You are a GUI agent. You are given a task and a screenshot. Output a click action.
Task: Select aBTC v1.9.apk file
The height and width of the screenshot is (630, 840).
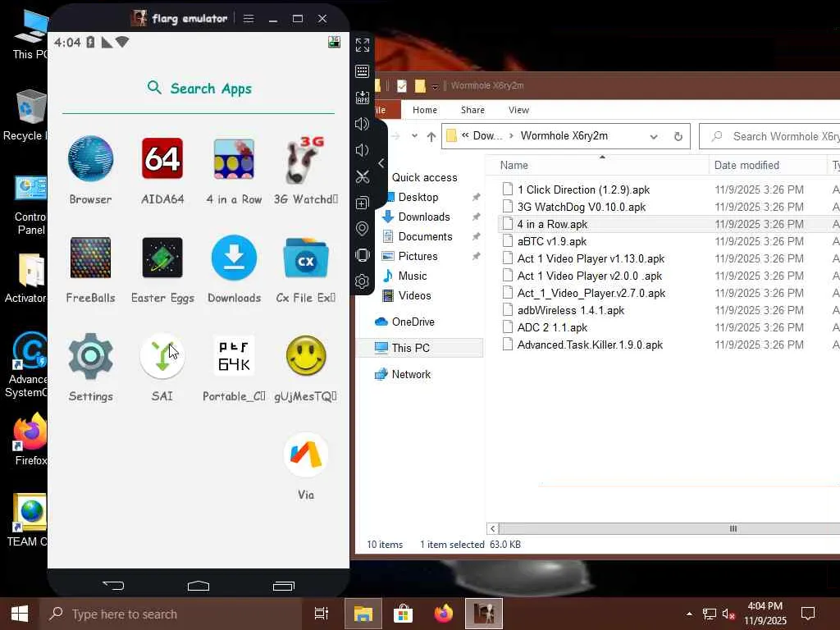(x=552, y=242)
